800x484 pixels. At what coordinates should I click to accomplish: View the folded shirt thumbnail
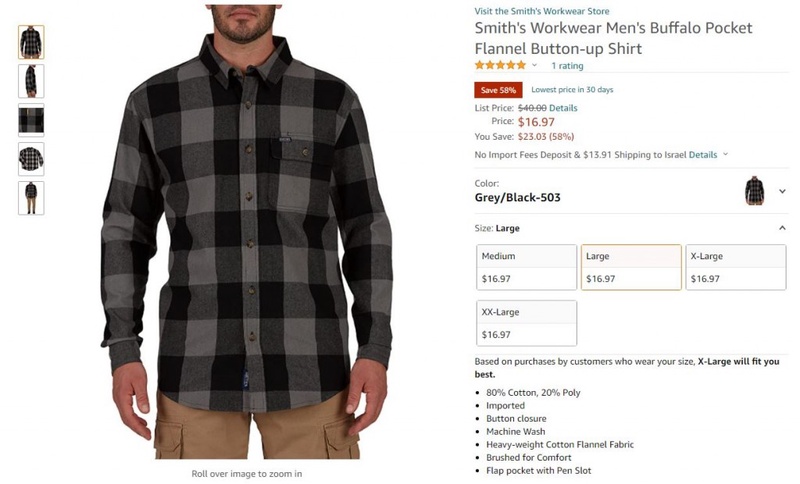[x=31, y=159]
